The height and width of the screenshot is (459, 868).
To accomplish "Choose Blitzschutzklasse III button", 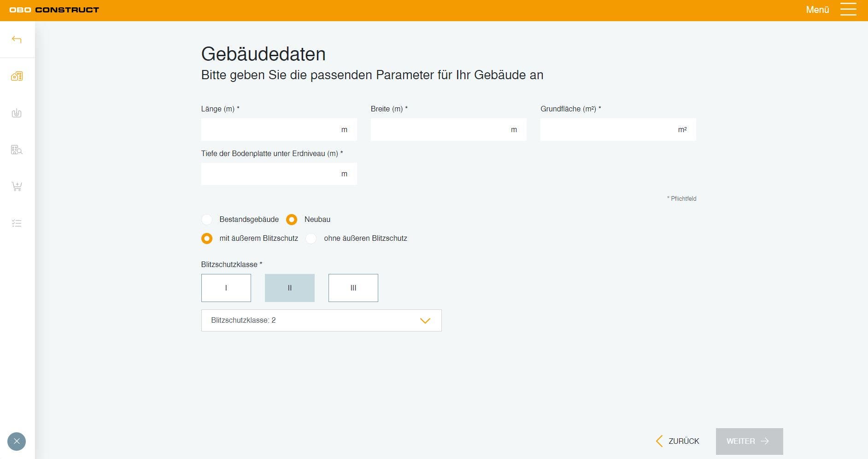I will pos(353,288).
